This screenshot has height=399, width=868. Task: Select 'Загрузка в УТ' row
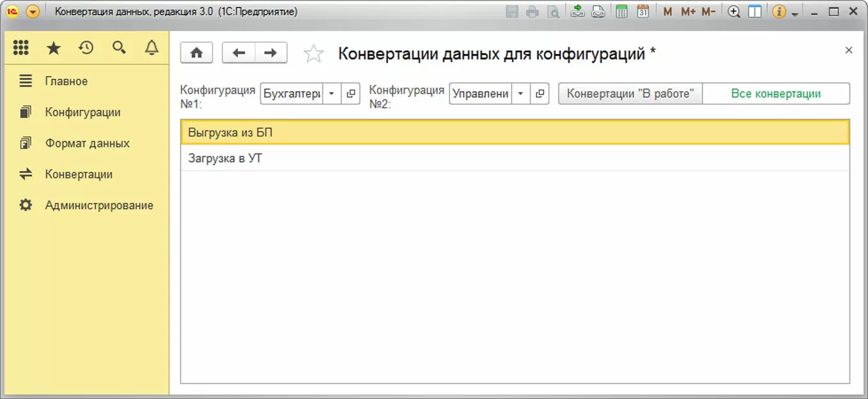tap(515, 158)
